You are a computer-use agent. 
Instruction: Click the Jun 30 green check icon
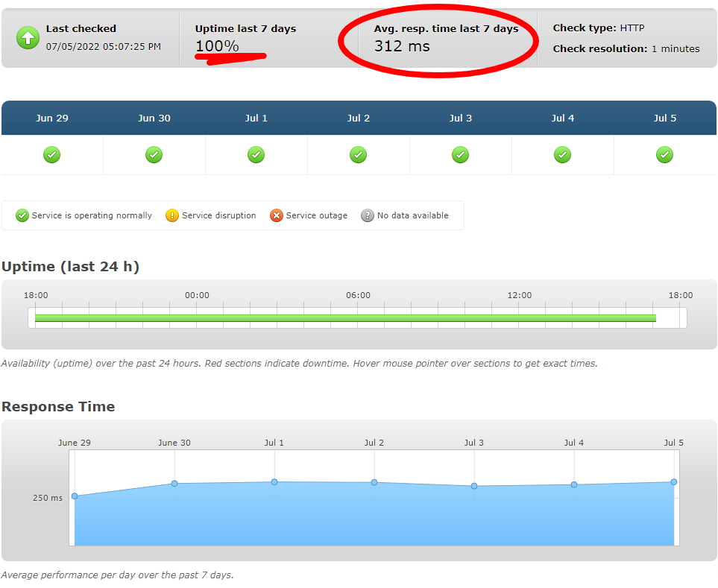[154, 155]
